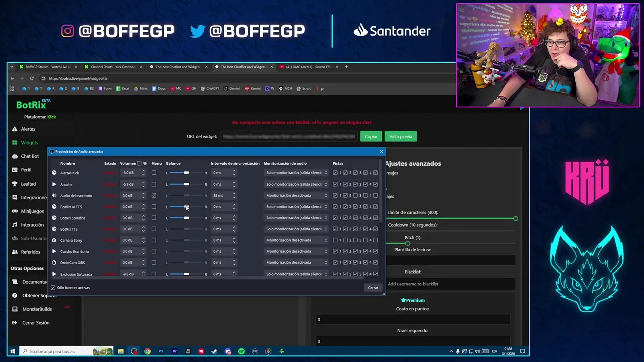Screen dimensions: 644x362
Task: Open a new browser tab
Action: [346, 67]
